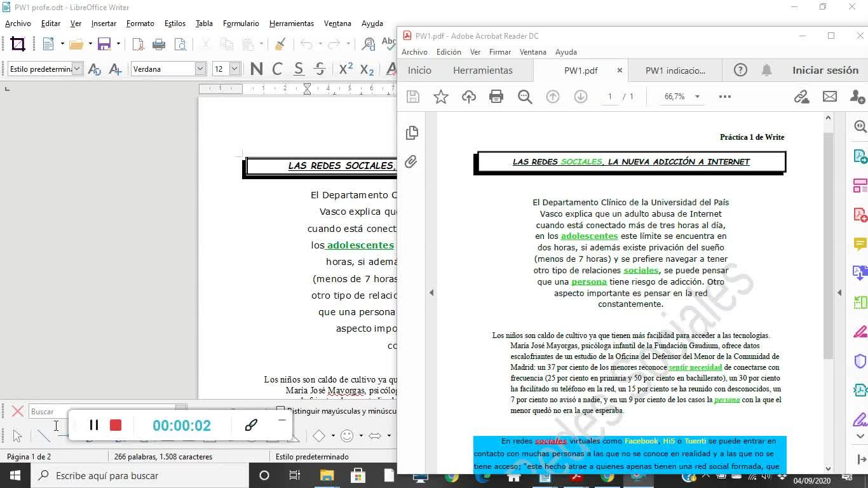This screenshot has width=868, height=488.
Task: Open the Archivo menu in LibreOffice Writer
Action: pos(18,24)
